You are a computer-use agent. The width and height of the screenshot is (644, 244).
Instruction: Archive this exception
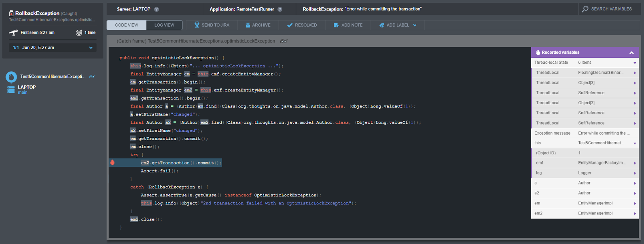(x=258, y=25)
